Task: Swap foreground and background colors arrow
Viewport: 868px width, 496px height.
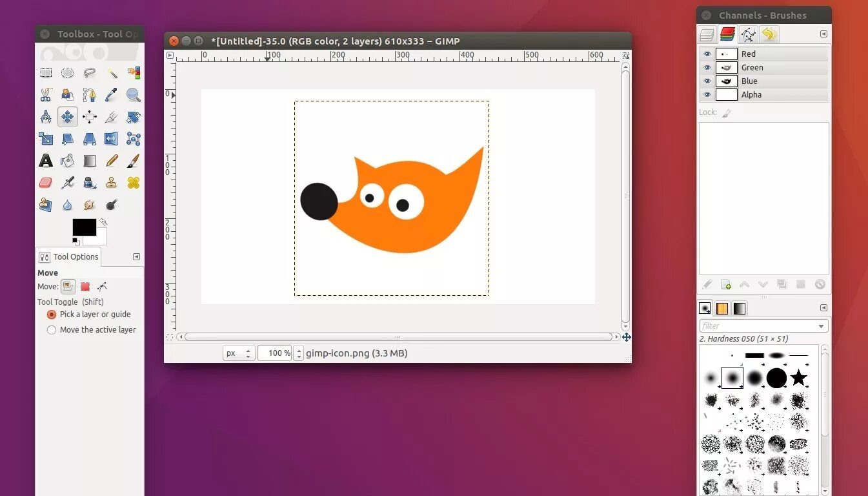Action: coord(103,222)
